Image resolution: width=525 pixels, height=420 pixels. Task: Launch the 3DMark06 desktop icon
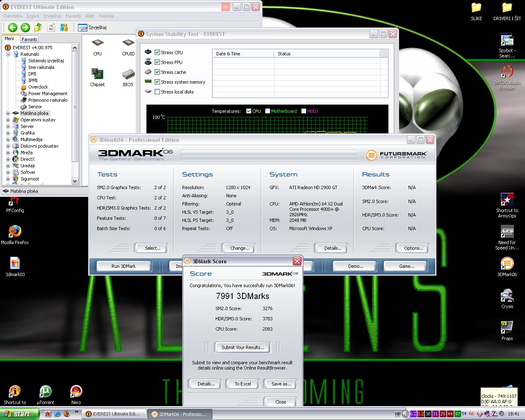tap(507, 267)
